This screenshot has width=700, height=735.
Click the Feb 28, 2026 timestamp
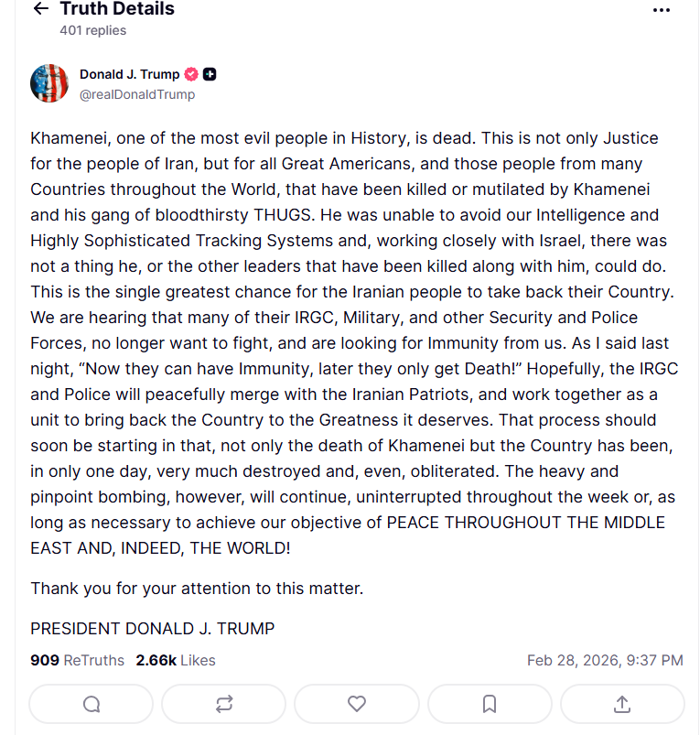605,660
